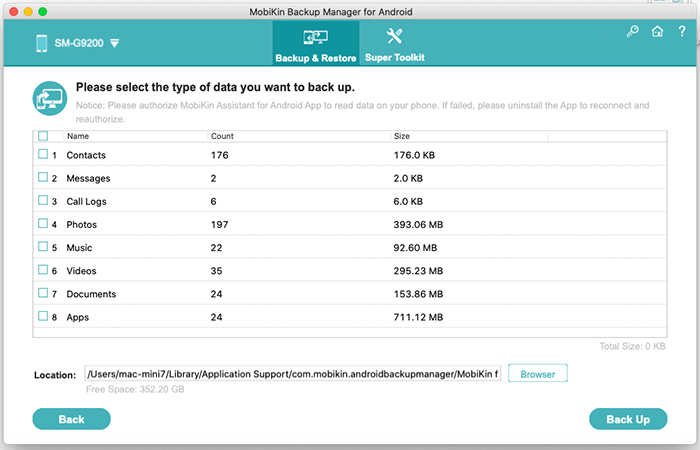Select the Messages row name
Screen dimensions: 700x450
pos(88,179)
